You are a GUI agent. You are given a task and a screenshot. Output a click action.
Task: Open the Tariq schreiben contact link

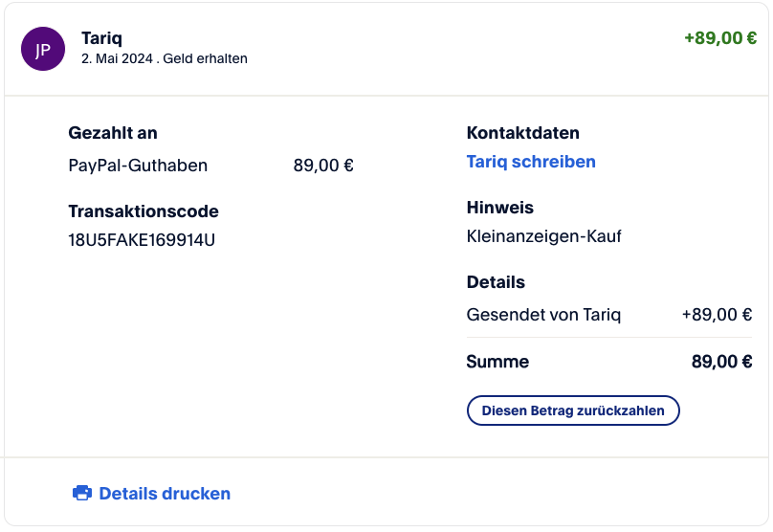pyautogui.click(x=531, y=162)
